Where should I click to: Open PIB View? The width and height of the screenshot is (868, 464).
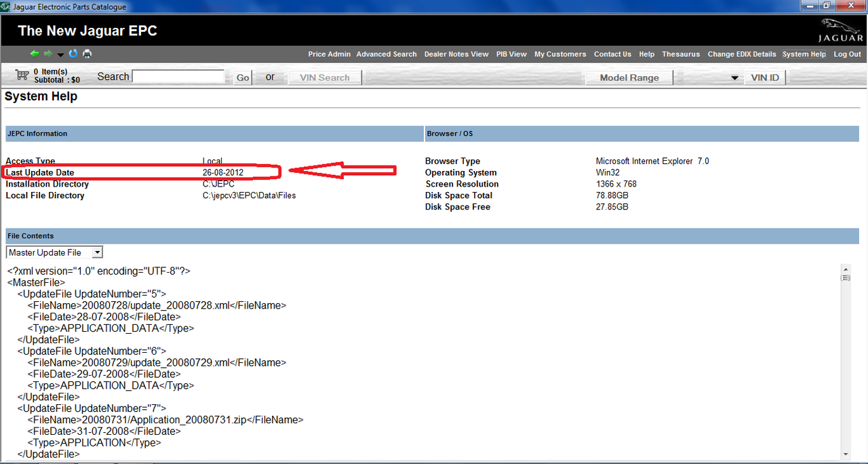(511, 54)
